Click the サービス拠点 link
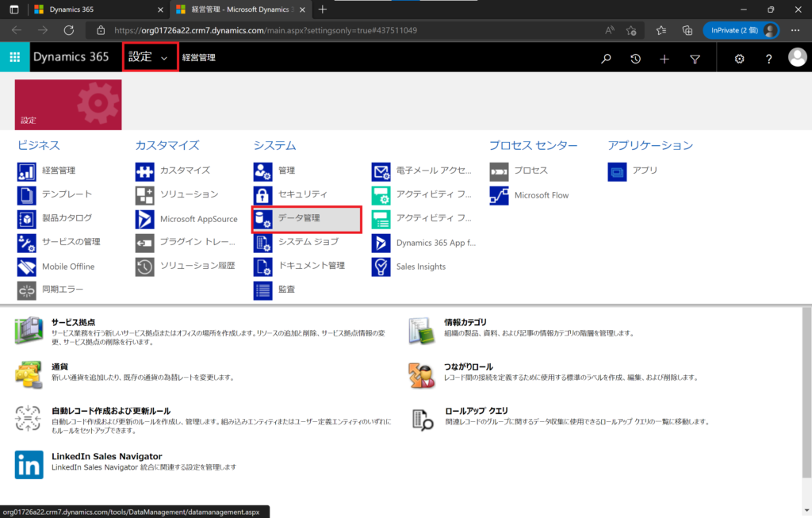The width and height of the screenshot is (812, 518). 73,322
